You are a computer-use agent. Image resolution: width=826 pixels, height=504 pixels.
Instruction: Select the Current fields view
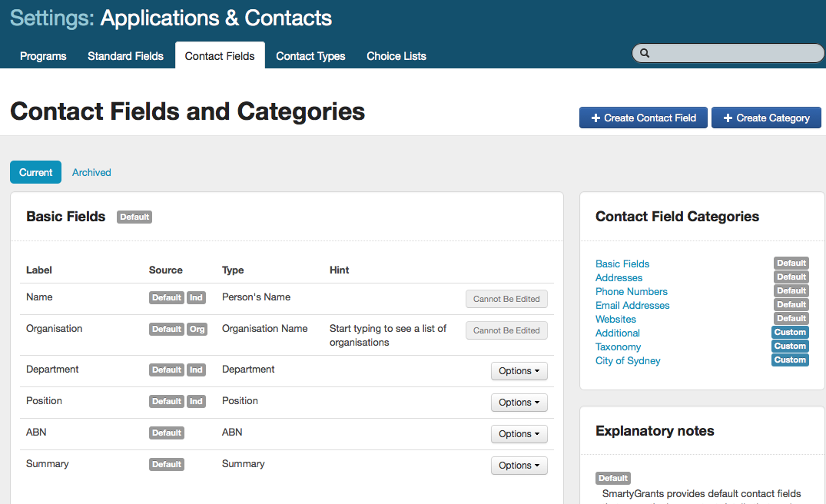pyautogui.click(x=35, y=173)
